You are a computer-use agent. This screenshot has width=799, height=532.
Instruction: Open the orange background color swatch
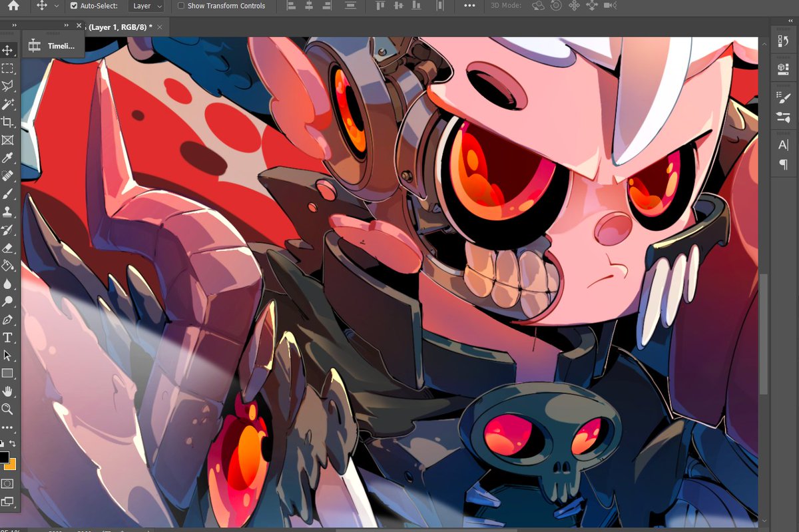click(13, 465)
